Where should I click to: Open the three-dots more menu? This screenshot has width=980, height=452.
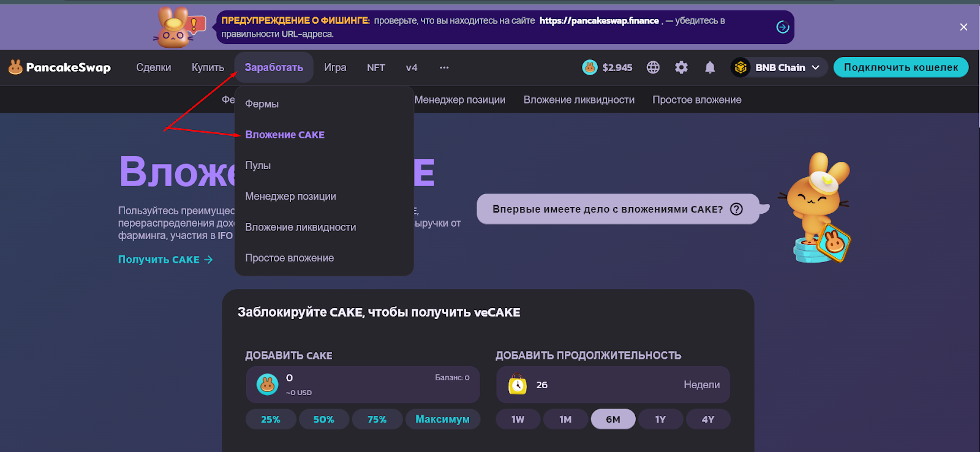tap(444, 67)
